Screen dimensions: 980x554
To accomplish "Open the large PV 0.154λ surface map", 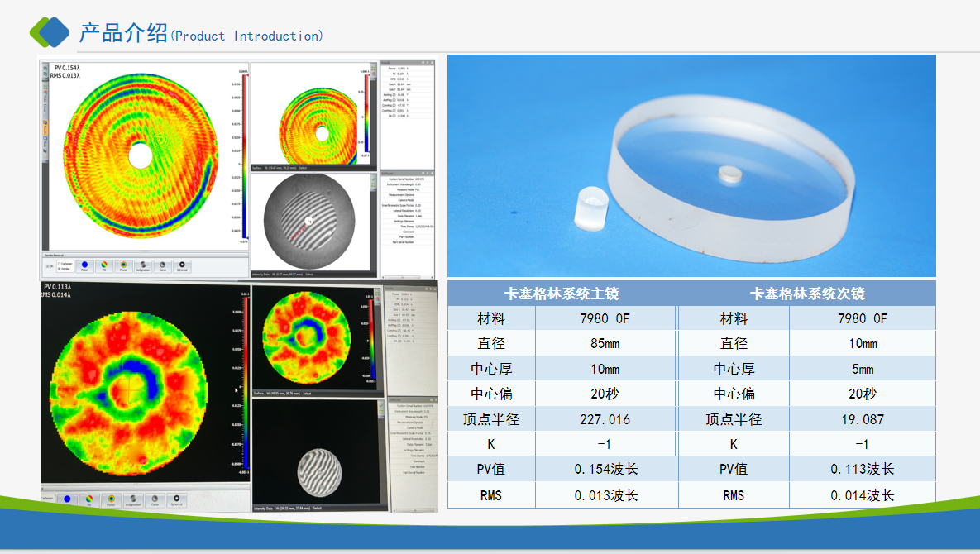I will point(141,155).
